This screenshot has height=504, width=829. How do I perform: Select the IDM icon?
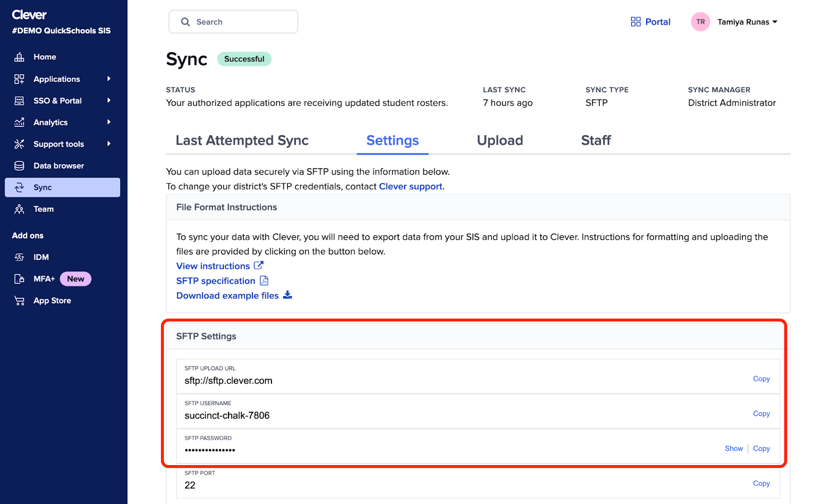click(x=19, y=257)
